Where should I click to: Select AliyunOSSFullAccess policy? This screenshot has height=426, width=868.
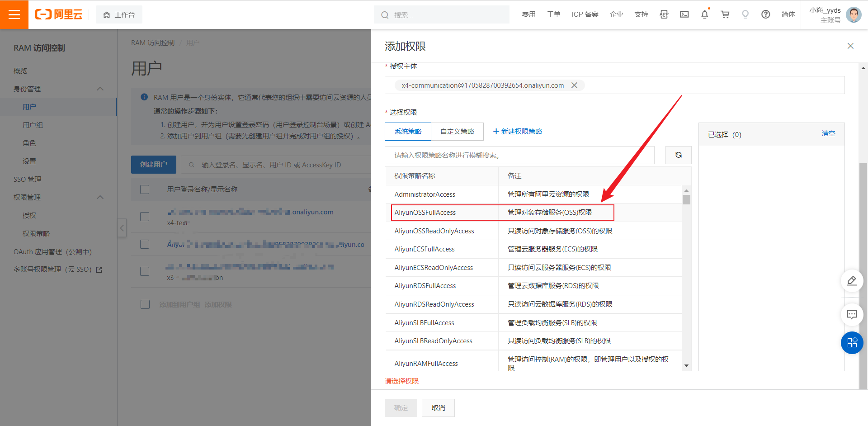coord(533,213)
